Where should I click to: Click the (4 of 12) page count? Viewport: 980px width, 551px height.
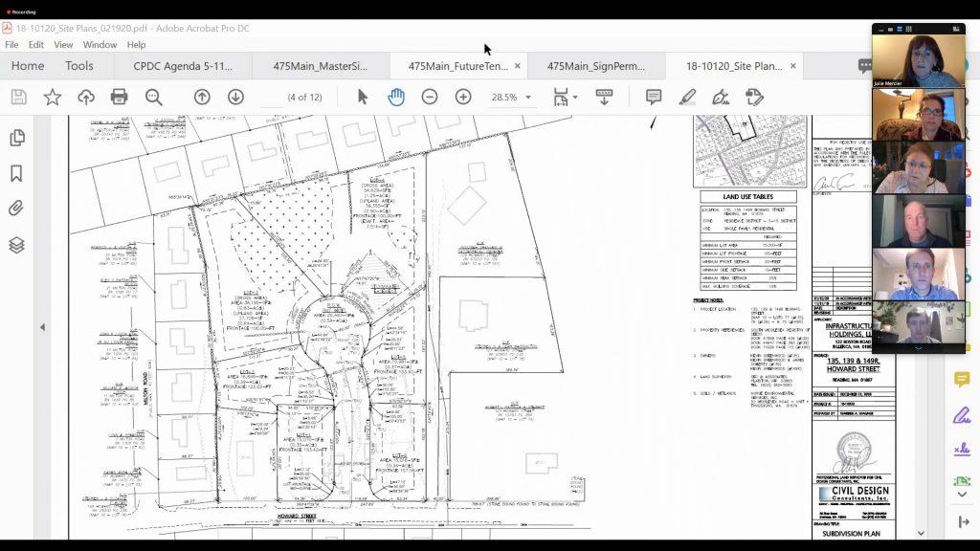click(305, 98)
